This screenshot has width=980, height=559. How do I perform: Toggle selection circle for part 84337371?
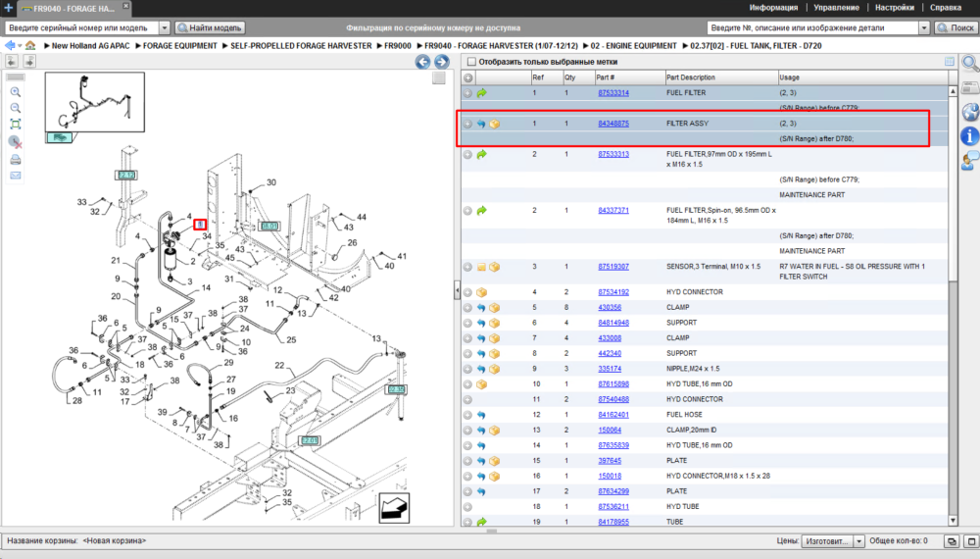click(x=467, y=211)
